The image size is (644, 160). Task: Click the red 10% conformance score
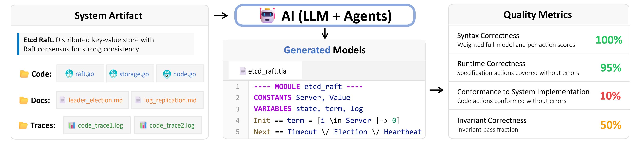click(610, 96)
